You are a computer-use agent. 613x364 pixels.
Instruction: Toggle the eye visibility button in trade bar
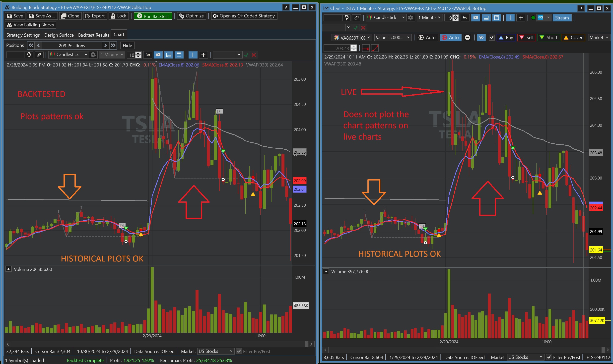(481, 38)
